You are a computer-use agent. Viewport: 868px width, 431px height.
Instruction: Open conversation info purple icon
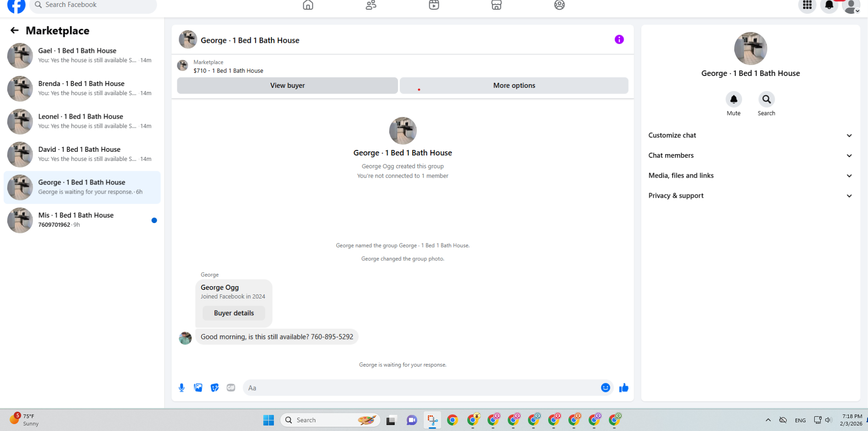coord(619,40)
